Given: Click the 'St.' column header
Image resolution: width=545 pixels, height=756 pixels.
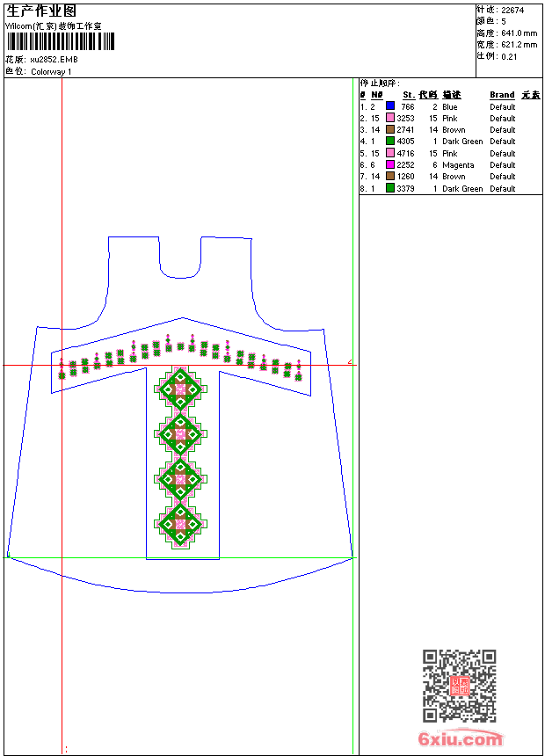Looking at the screenshot, I should 409,95.
